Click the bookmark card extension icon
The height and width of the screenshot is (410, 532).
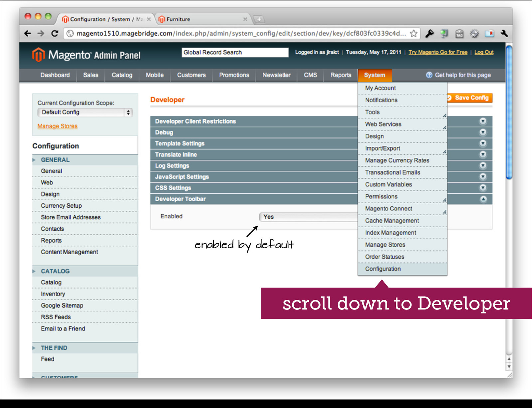pos(489,34)
